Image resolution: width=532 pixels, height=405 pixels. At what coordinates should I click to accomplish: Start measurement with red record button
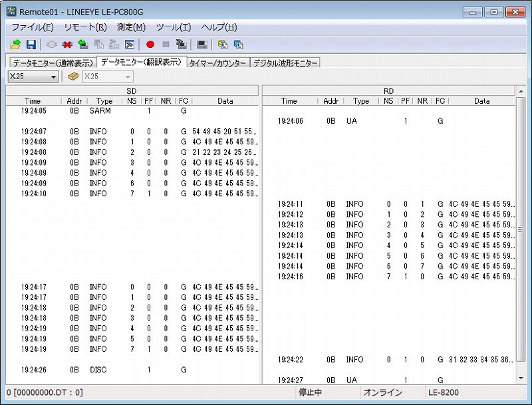tap(150, 45)
